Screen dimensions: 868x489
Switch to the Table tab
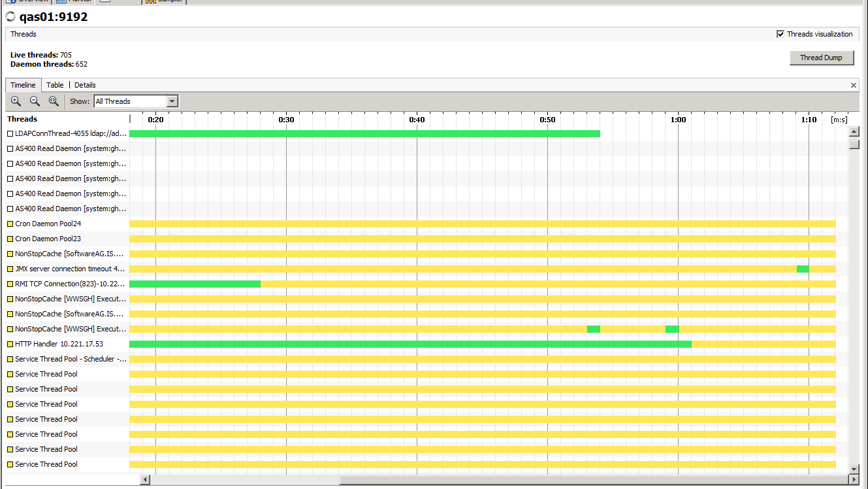[55, 85]
